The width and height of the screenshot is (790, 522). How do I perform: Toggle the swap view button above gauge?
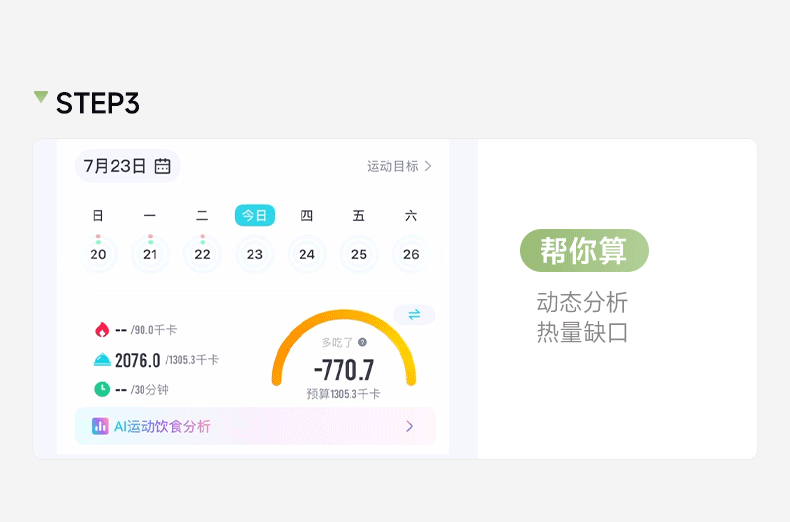[414, 315]
